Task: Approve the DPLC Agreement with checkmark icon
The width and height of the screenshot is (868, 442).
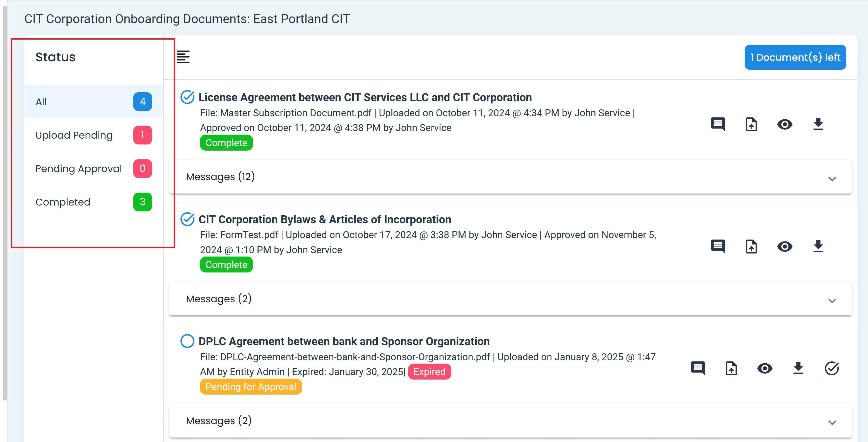Action: [831, 368]
